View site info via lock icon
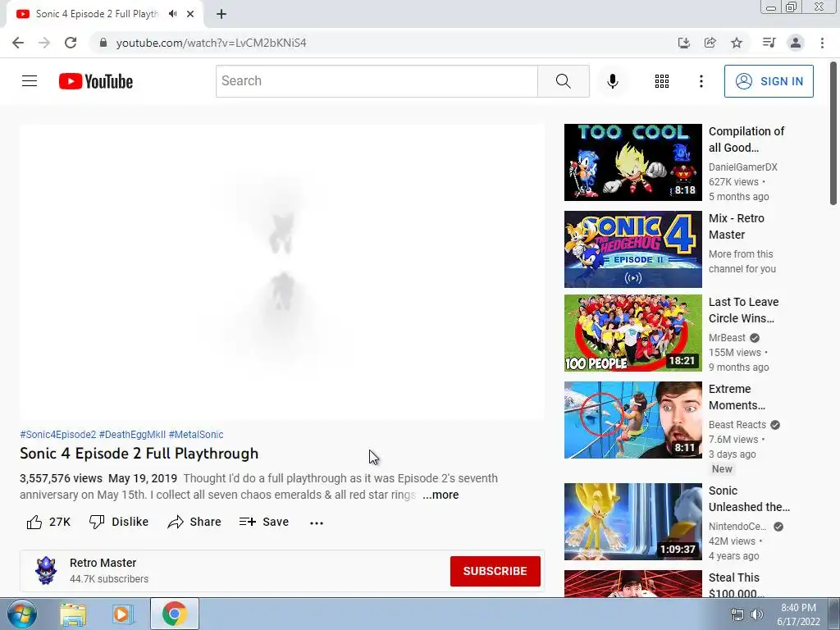The image size is (840, 630). coord(103,43)
